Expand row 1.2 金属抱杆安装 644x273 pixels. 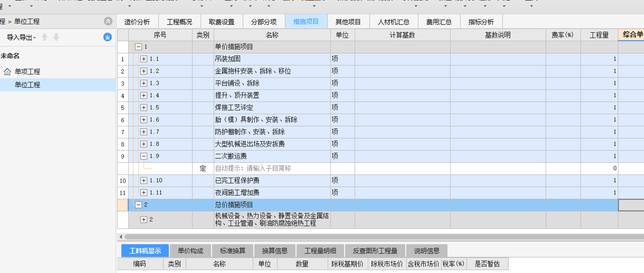point(144,71)
